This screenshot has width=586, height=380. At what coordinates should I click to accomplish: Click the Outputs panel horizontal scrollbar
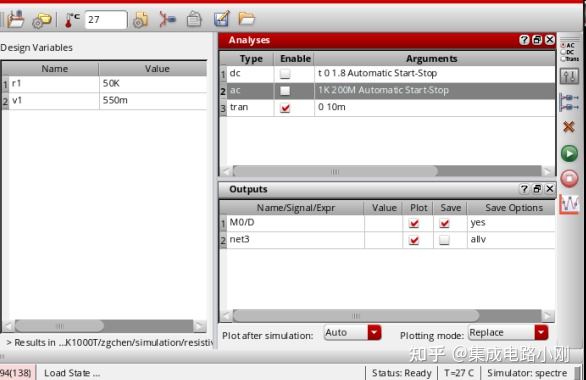[x=387, y=316]
